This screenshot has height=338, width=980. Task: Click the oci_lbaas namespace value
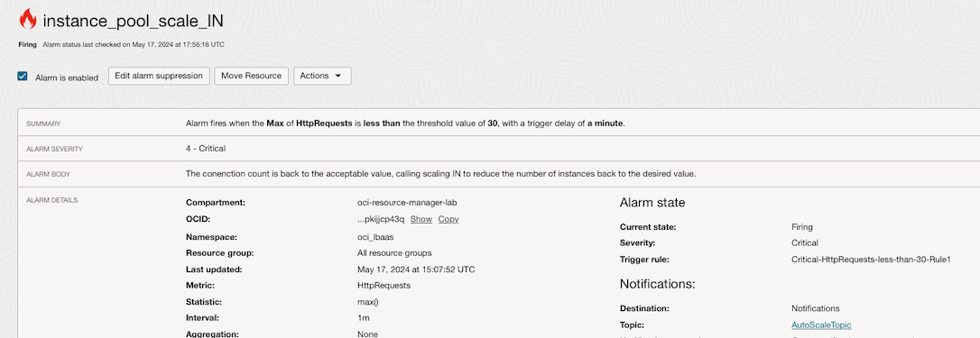pyautogui.click(x=375, y=237)
